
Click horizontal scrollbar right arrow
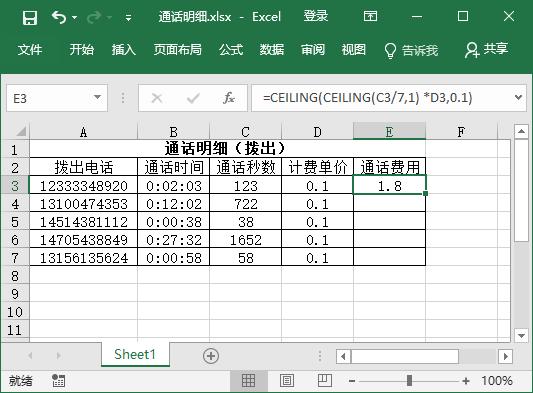[505, 356]
